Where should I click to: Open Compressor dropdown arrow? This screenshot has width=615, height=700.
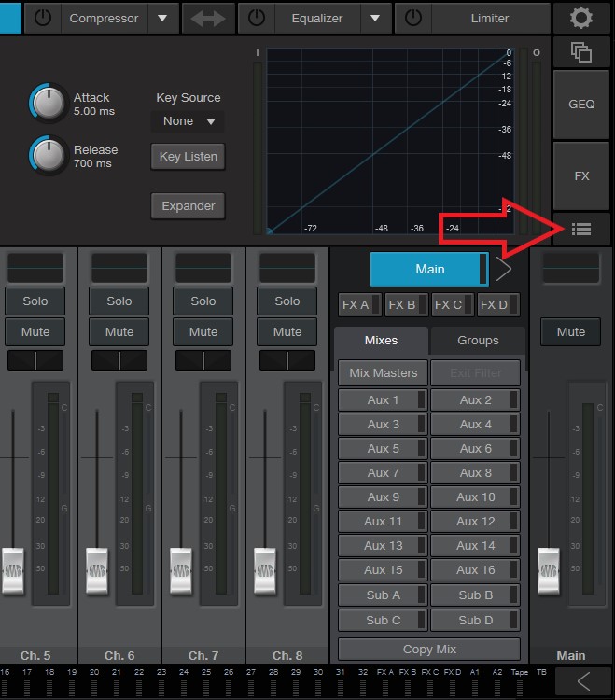point(163,19)
